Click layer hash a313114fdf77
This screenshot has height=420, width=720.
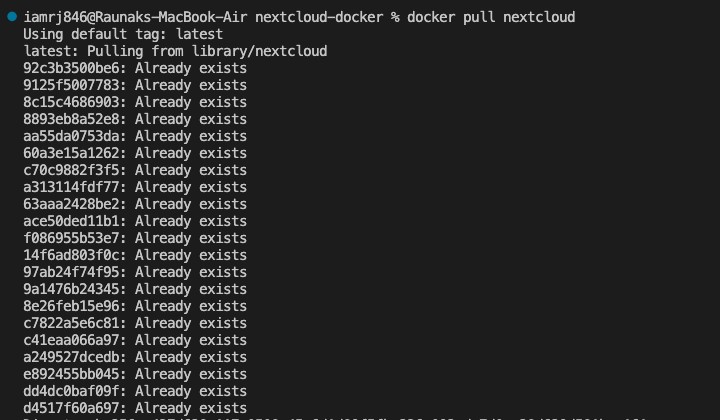[x=74, y=187]
